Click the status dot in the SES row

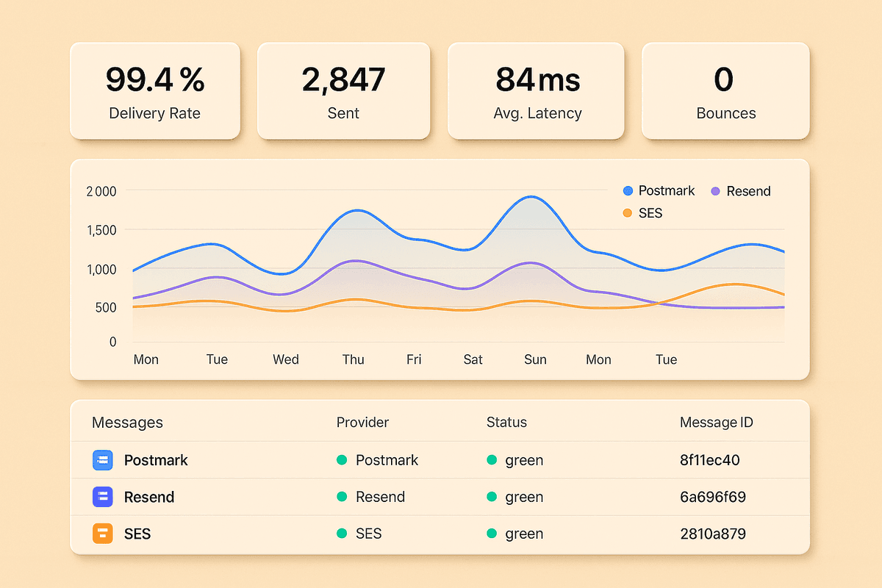tap(492, 534)
